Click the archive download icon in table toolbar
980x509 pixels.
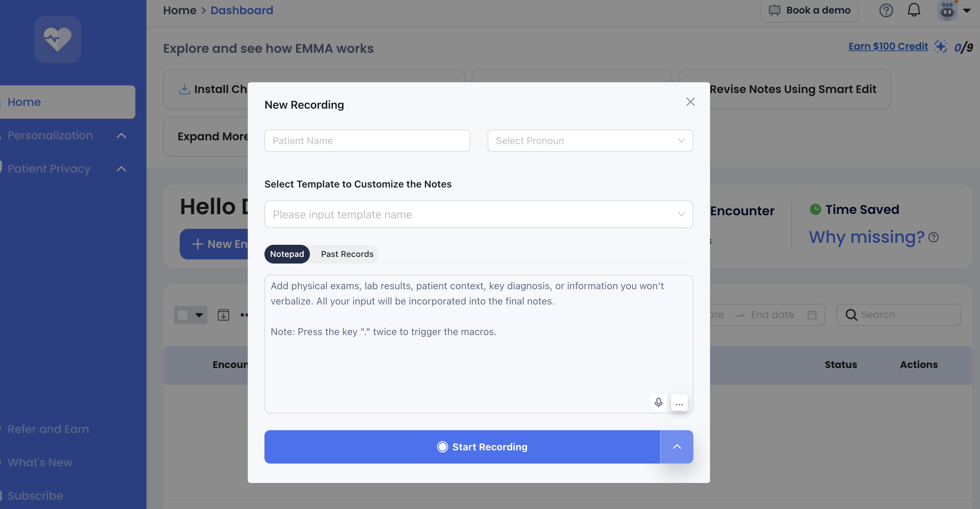pyautogui.click(x=223, y=315)
